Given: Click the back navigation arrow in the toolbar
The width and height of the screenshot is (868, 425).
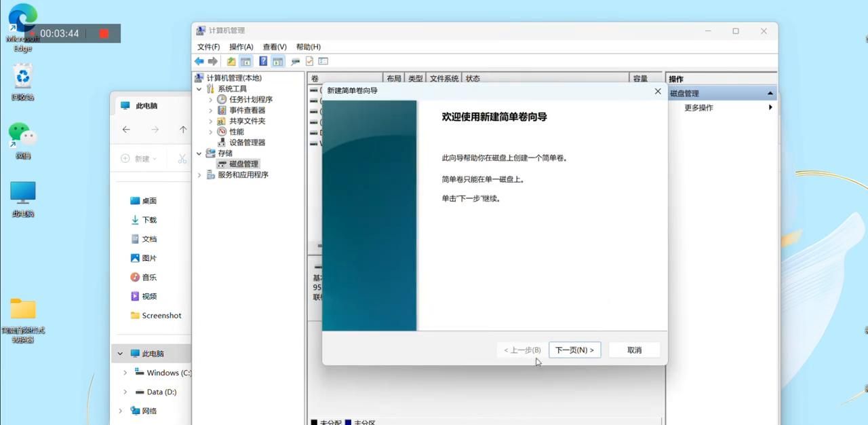Looking at the screenshot, I should pos(199,61).
